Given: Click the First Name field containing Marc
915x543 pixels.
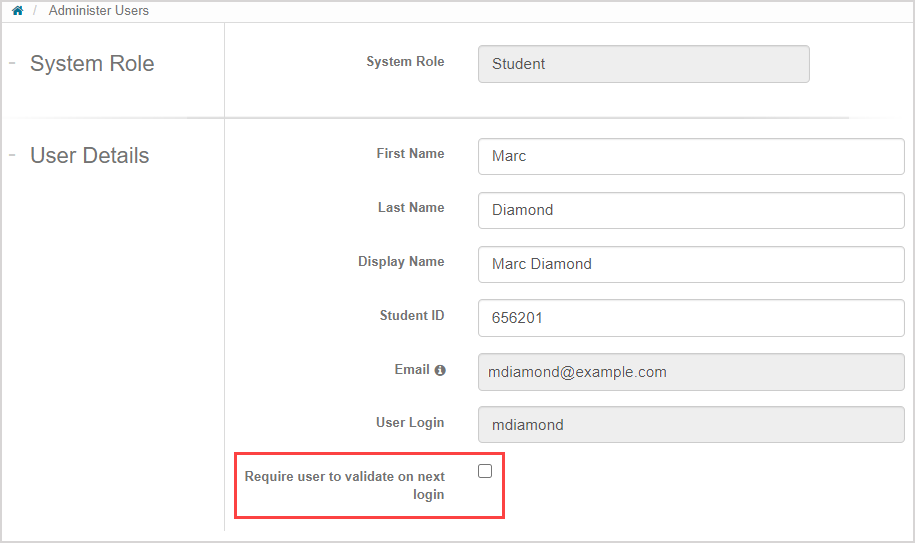Looking at the screenshot, I should coord(690,156).
